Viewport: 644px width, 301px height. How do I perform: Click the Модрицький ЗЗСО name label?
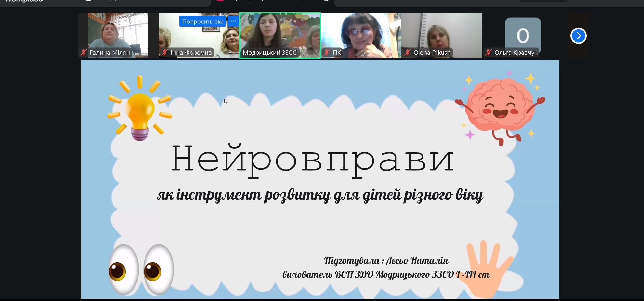(270, 53)
